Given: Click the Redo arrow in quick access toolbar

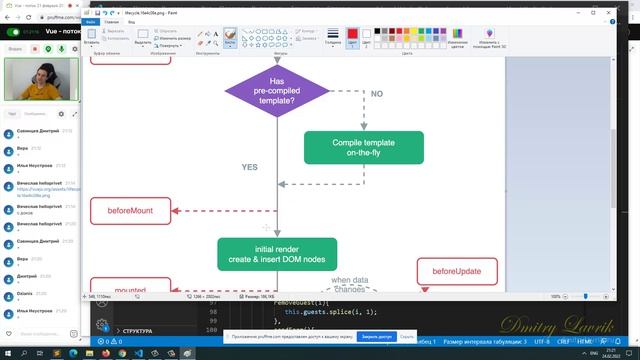Looking at the screenshot, I should click(x=112, y=13).
